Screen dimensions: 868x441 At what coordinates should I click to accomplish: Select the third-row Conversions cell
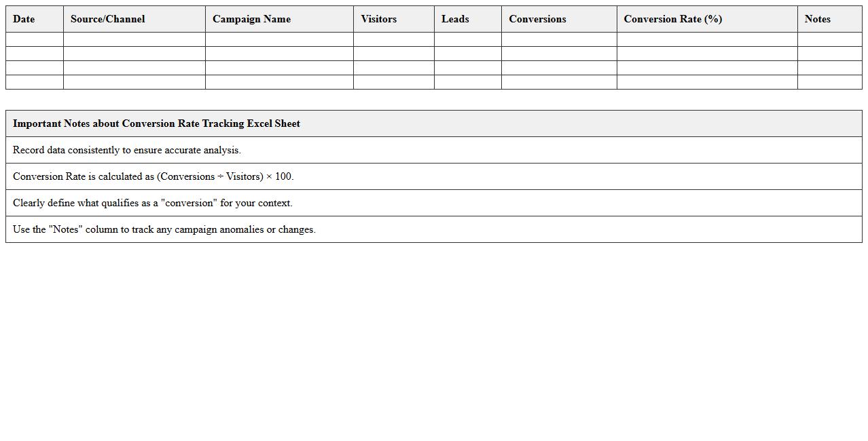click(x=558, y=68)
